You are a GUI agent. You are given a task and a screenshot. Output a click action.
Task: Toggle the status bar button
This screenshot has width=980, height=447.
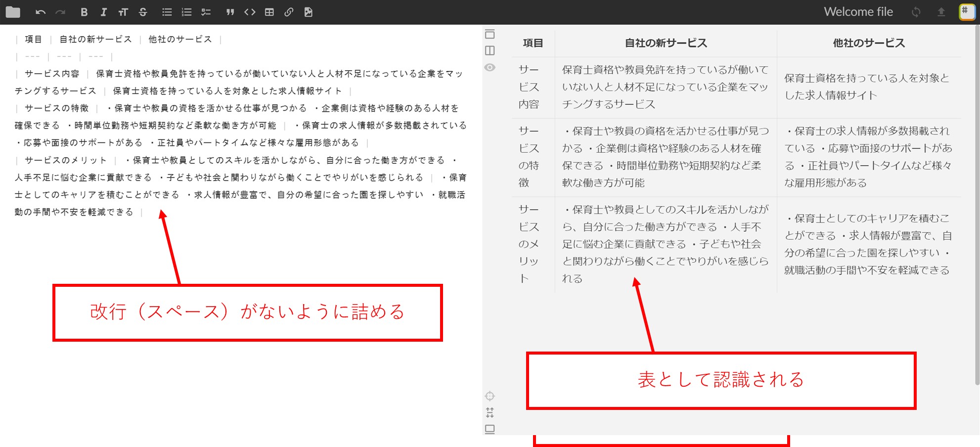(x=490, y=429)
